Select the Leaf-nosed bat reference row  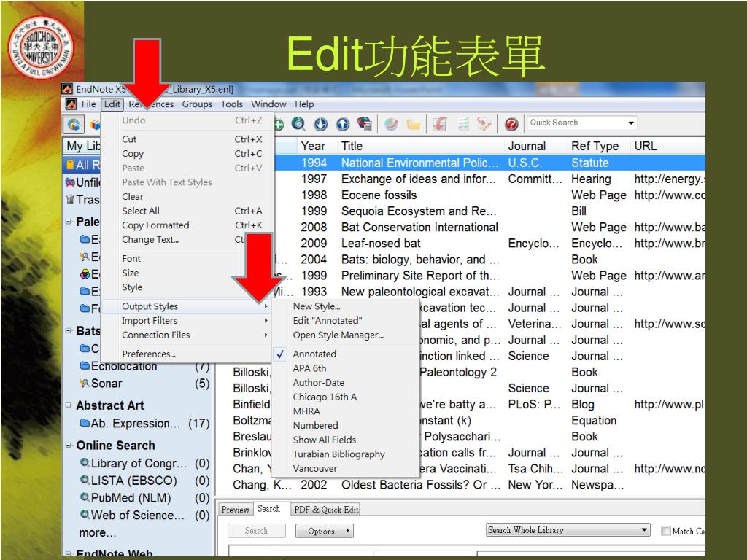click(491, 243)
